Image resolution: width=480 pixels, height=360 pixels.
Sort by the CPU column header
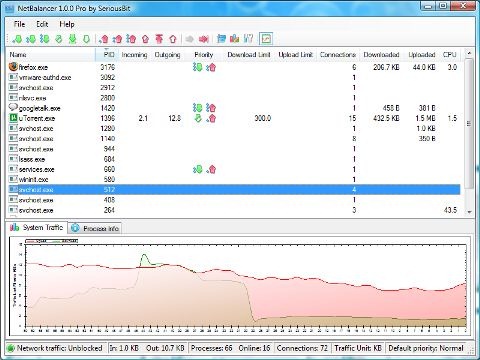[x=450, y=55]
